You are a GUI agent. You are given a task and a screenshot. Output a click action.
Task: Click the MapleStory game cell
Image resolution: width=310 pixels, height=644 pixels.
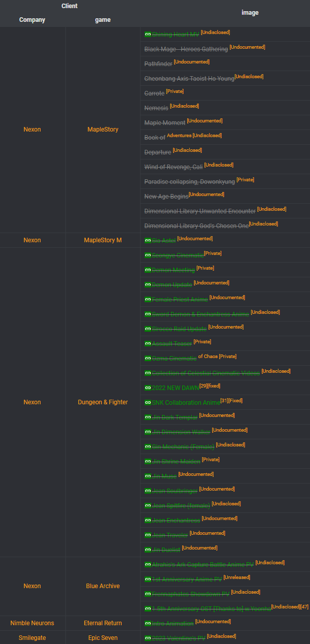coord(102,130)
